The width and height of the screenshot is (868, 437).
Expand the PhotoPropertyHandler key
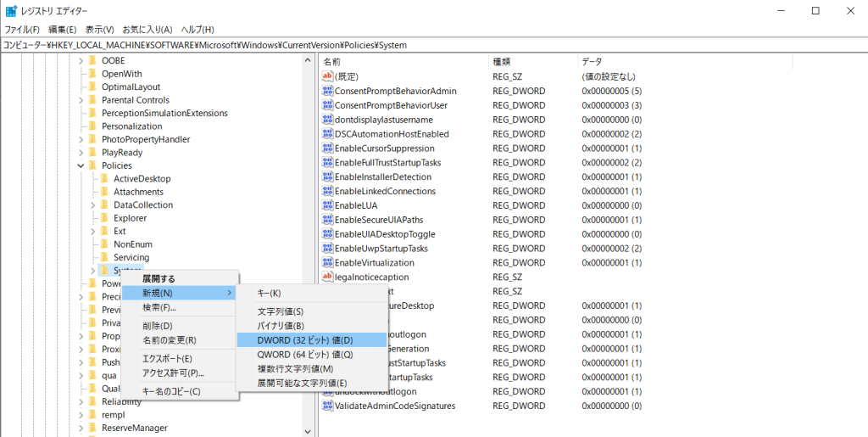click(x=81, y=139)
